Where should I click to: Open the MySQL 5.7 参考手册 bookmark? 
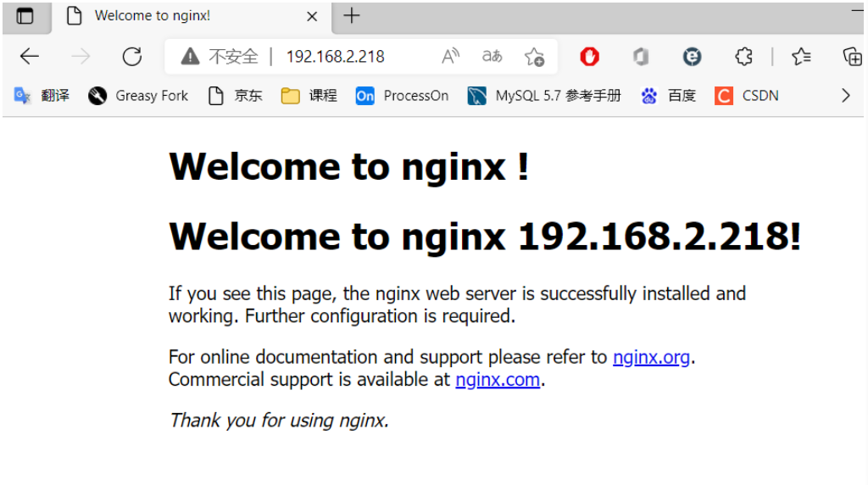544,96
